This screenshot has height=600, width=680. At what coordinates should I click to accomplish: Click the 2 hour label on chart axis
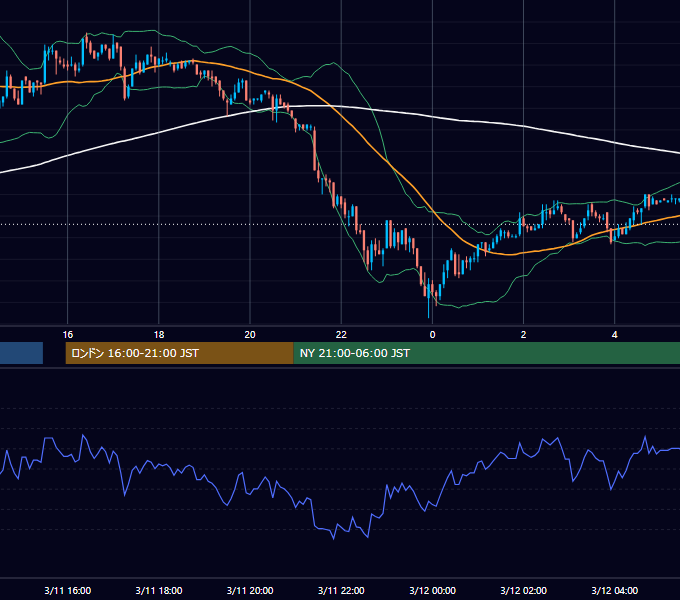coord(523,335)
